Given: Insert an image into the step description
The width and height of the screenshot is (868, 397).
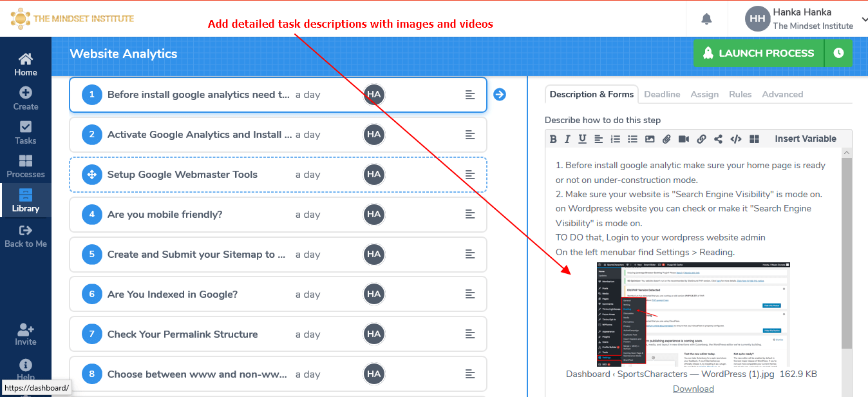Looking at the screenshot, I should (x=650, y=139).
